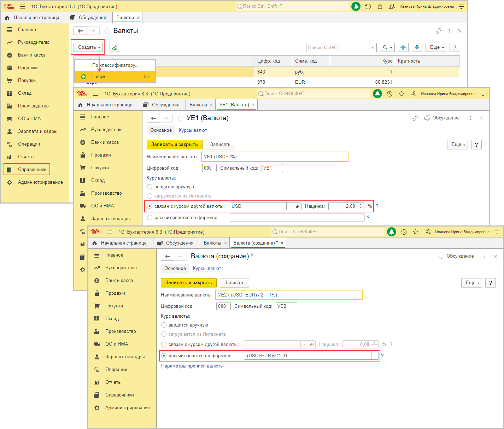Click the hamburger menu in Валюта (создание) title bar
The width and height of the screenshot is (504, 429).
[x=110, y=232]
